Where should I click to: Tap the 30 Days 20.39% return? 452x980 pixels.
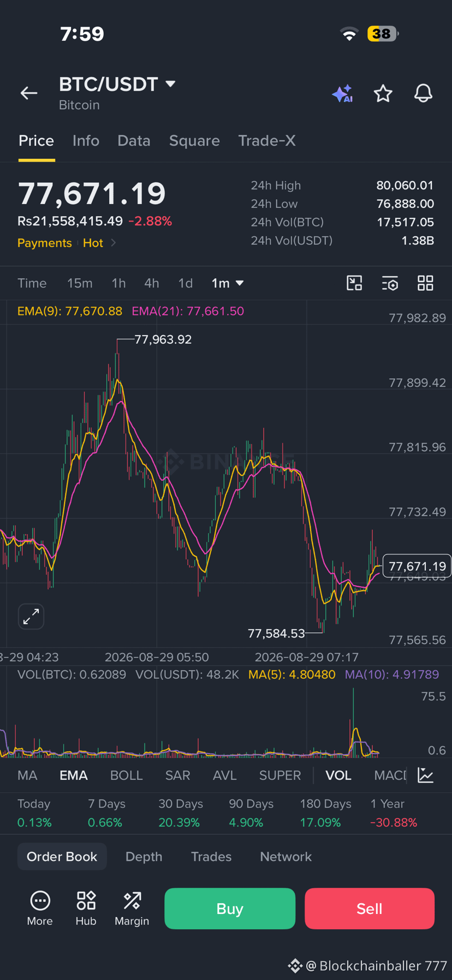(180, 813)
